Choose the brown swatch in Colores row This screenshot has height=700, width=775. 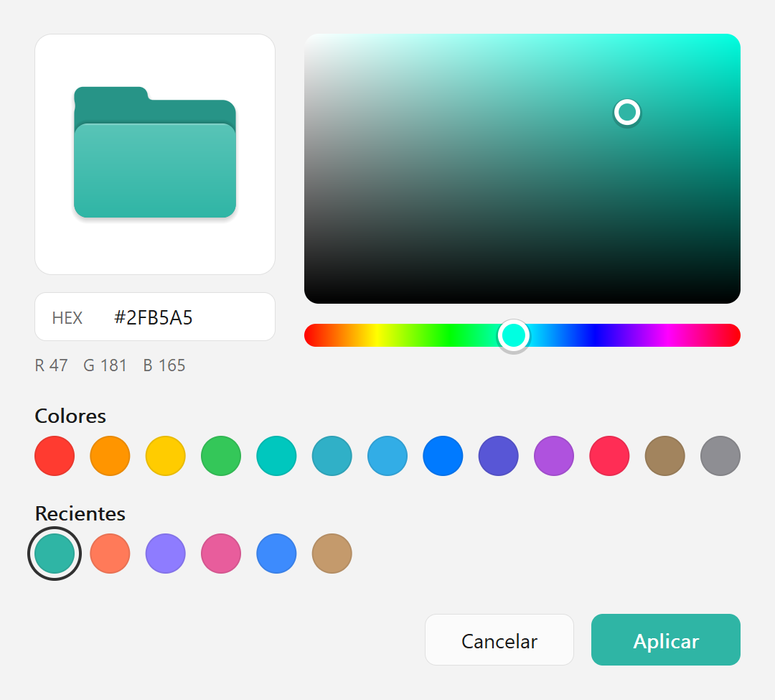pyautogui.click(x=664, y=456)
